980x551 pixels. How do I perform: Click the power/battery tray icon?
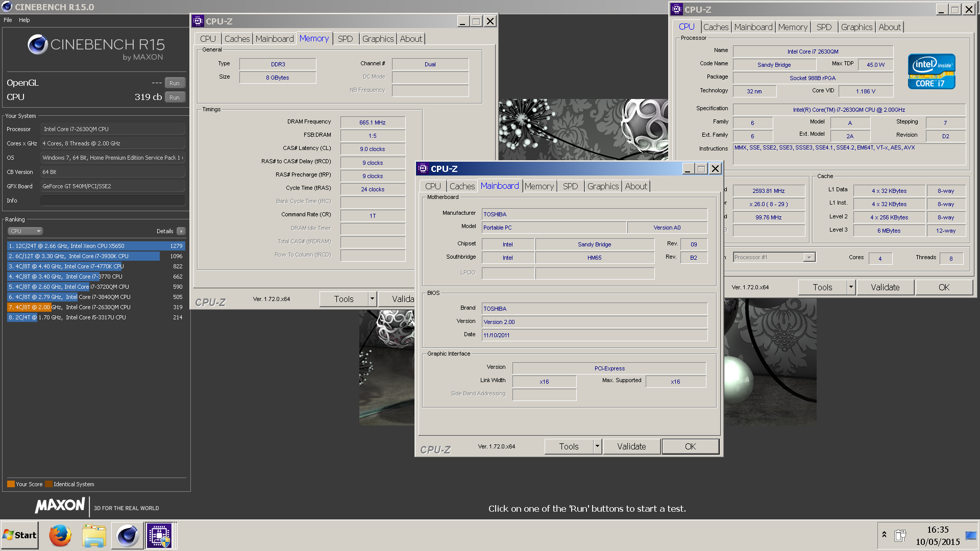(x=900, y=536)
